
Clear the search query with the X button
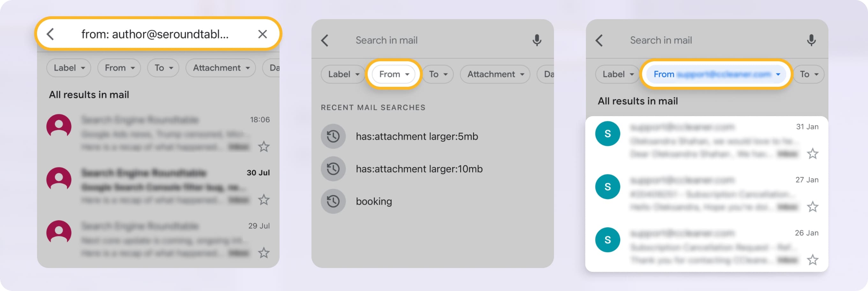tap(263, 34)
